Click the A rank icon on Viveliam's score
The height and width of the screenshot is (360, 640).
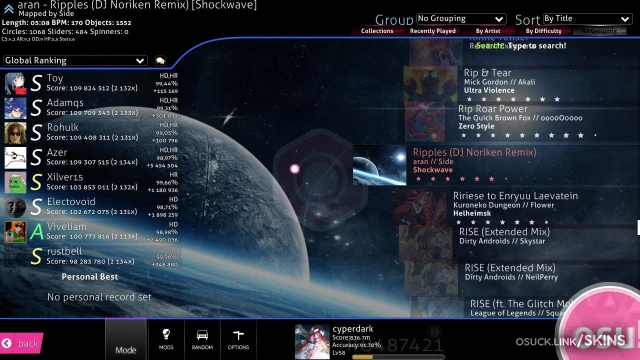pyautogui.click(x=36, y=232)
